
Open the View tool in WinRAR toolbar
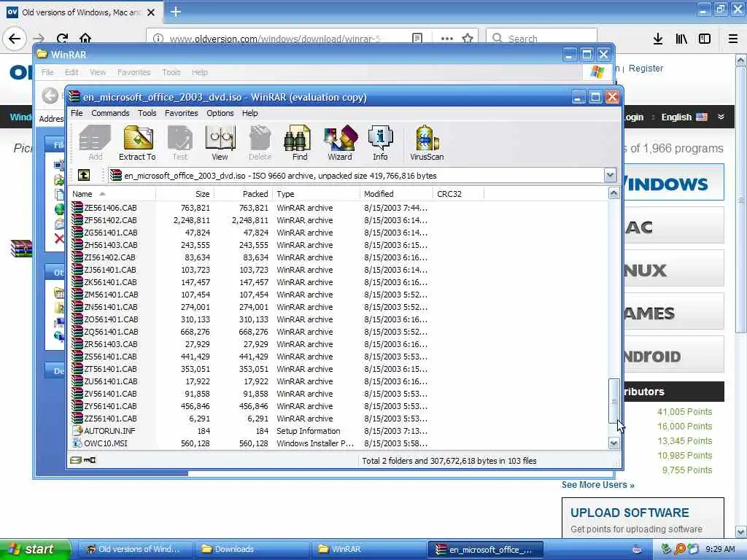(220, 142)
